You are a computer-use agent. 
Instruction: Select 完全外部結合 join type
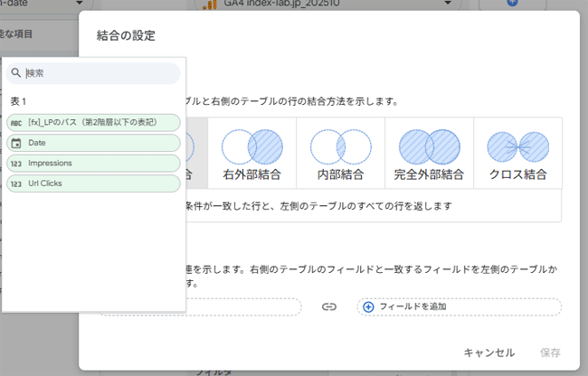tap(430, 153)
